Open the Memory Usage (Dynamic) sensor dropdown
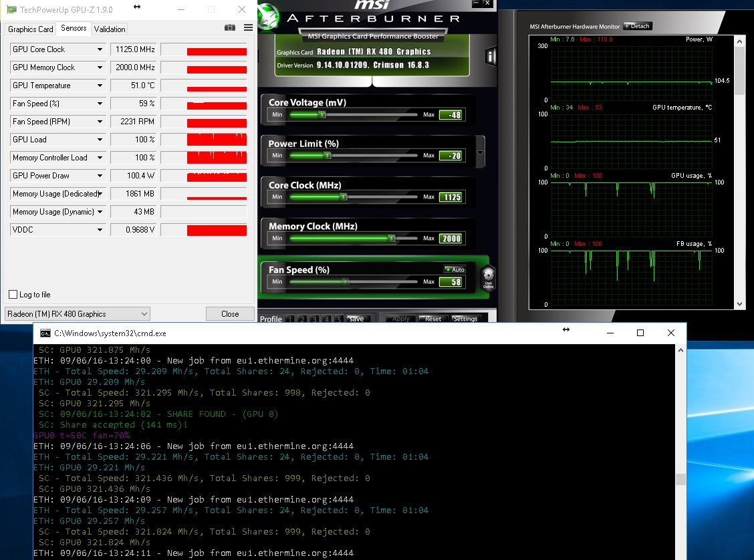Image resolution: width=754 pixels, height=560 pixels. [100, 211]
